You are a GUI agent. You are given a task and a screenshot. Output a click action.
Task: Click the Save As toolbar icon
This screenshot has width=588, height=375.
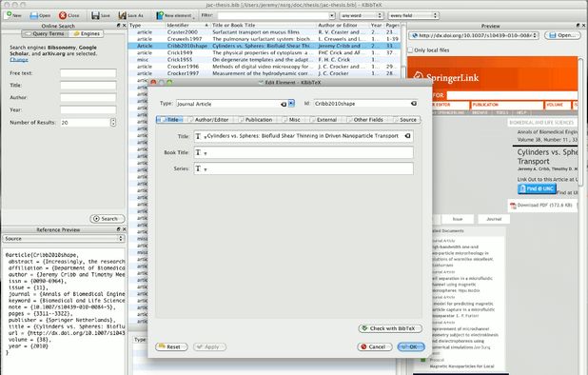click(122, 15)
